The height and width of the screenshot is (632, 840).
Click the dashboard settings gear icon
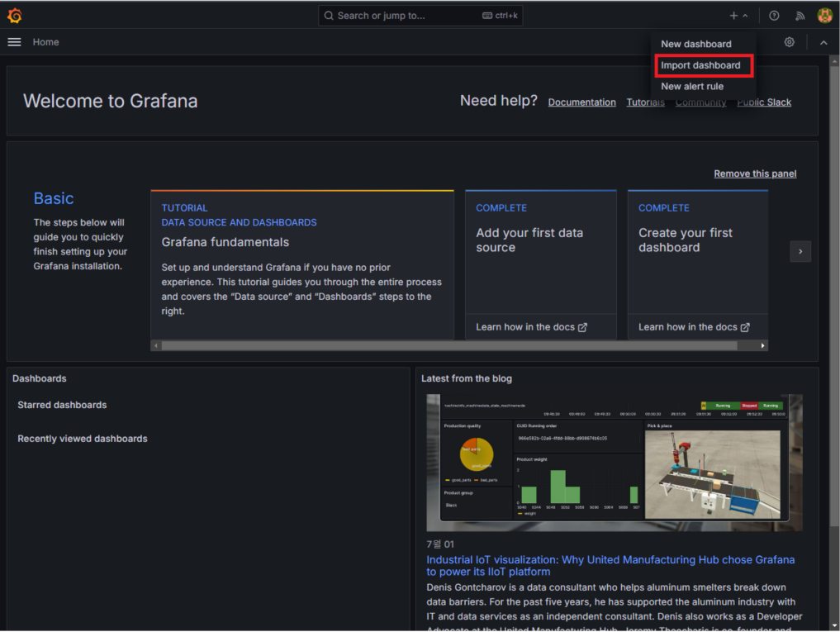coord(789,41)
